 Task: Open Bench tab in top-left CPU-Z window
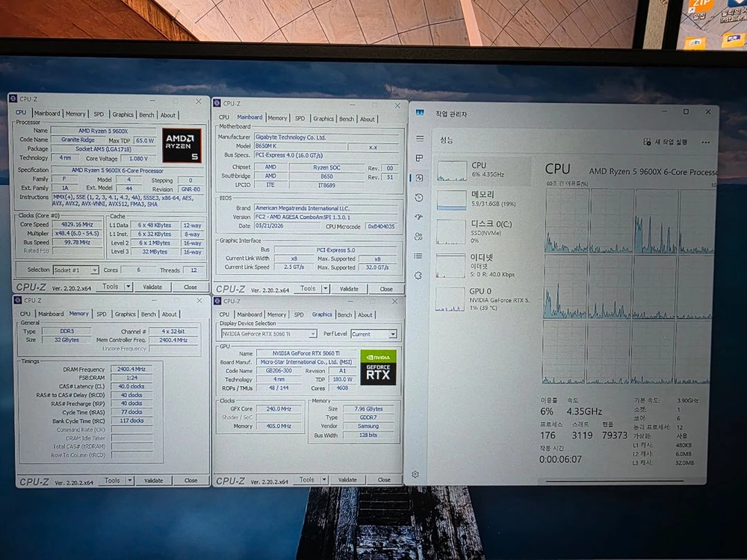pos(146,115)
